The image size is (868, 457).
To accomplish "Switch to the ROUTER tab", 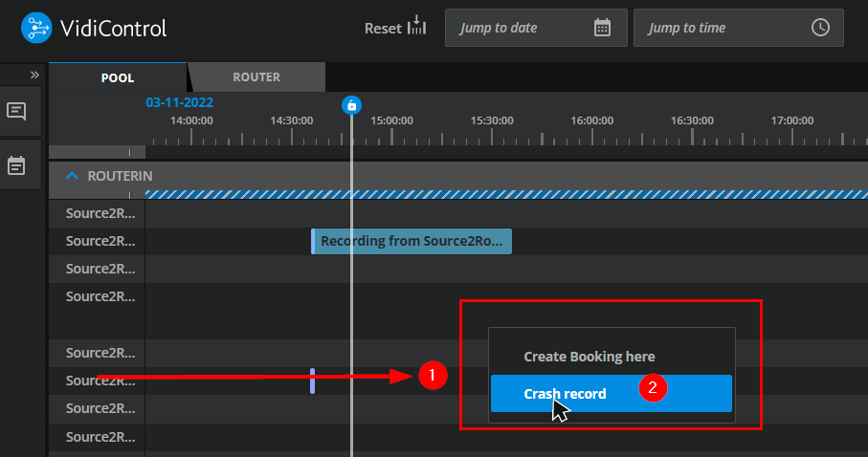I will coord(256,77).
